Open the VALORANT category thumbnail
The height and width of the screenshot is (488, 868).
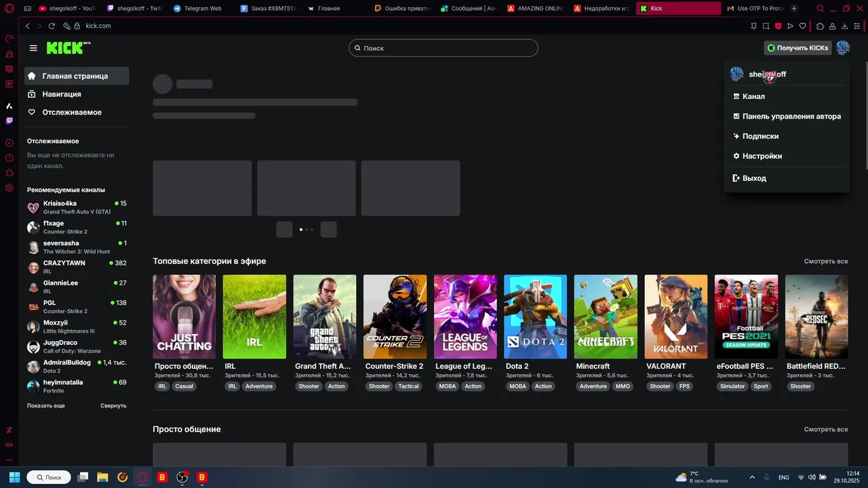[x=676, y=317]
